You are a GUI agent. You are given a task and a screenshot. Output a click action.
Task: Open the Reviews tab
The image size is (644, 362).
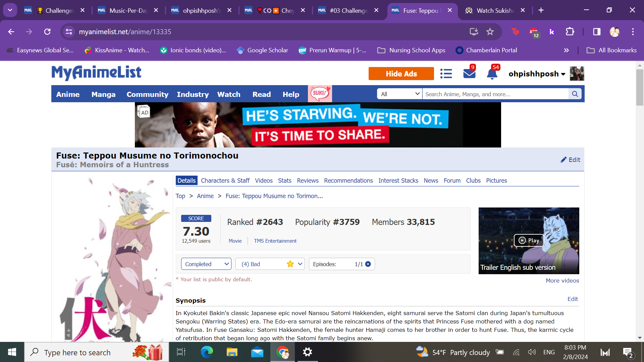click(x=307, y=181)
